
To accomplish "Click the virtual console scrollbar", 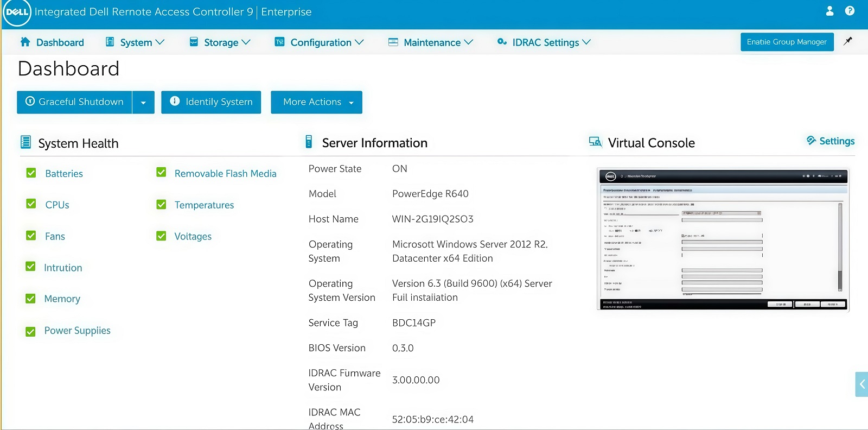I will 840,247.
